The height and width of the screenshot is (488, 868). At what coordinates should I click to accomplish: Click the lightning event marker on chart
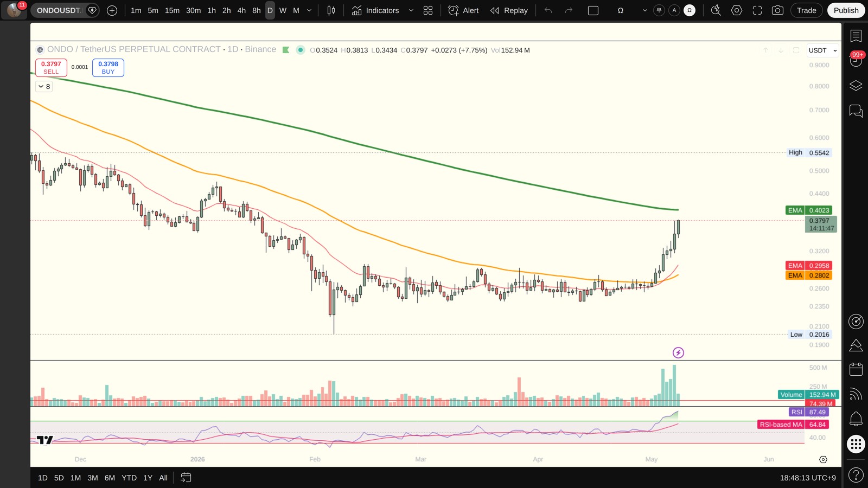(x=678, y=353)
